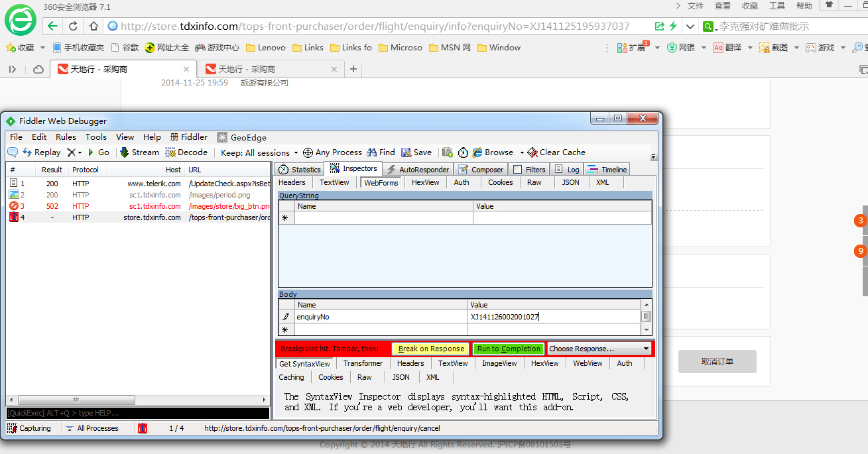Click the Fiddler comment (speech bubble) icon

point(12,152)
